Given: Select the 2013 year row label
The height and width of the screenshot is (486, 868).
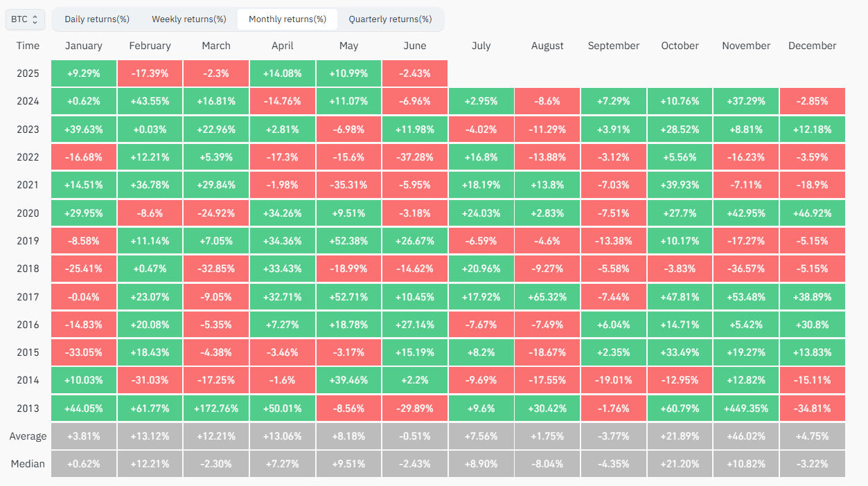Looking at the screenshot, I should coord(28,408).
